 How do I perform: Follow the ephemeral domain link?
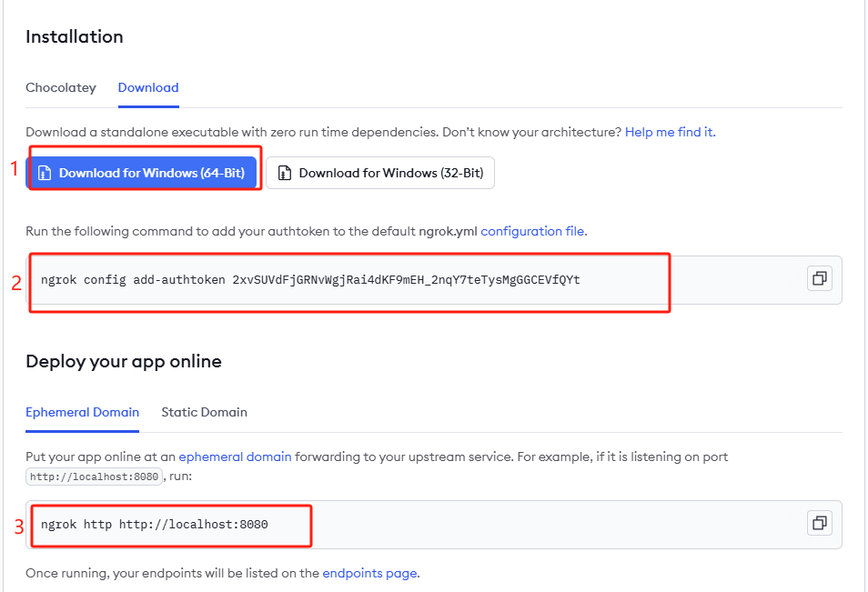(235, 457)
